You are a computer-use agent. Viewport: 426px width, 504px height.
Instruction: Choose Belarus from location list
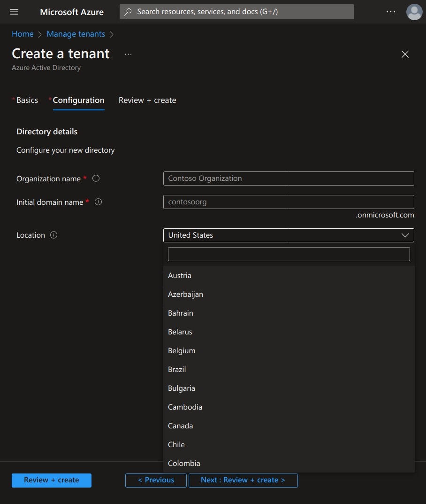pos(289,332)
